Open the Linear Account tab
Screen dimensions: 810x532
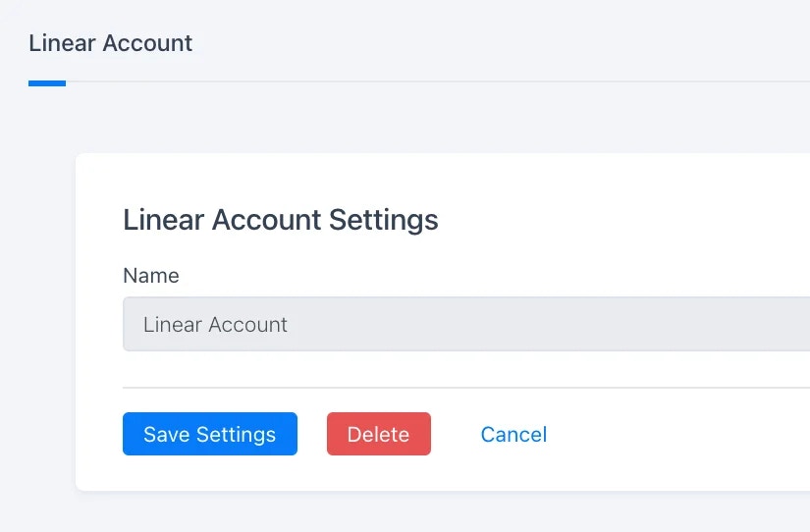111,43
